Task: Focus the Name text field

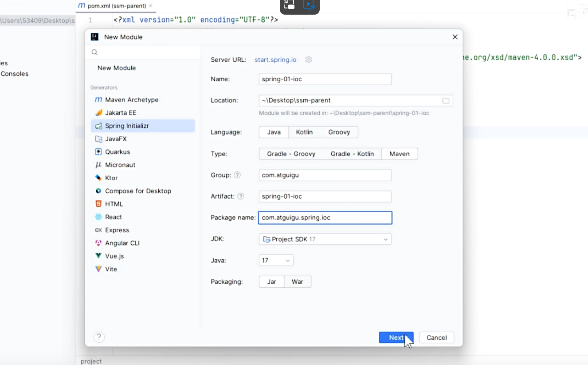Action: click(325, 79)
